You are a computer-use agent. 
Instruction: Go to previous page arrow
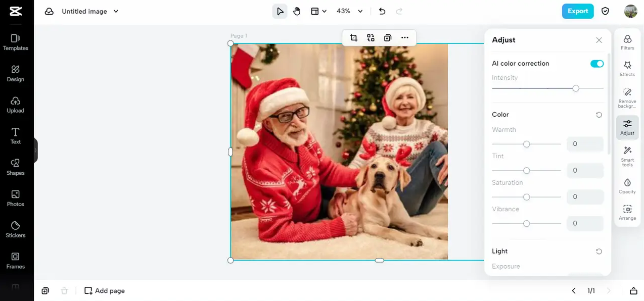click(574, 291)
